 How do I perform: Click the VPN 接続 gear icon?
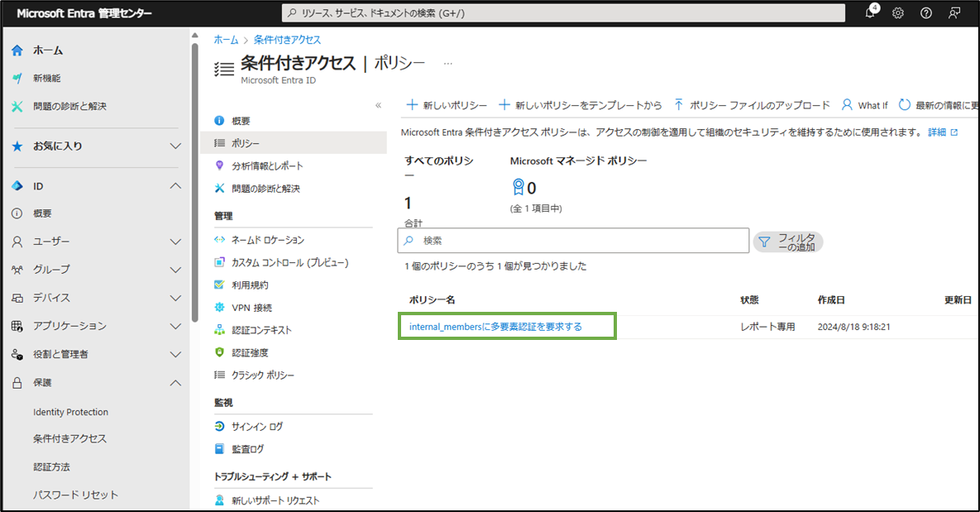tap(219, 307)
